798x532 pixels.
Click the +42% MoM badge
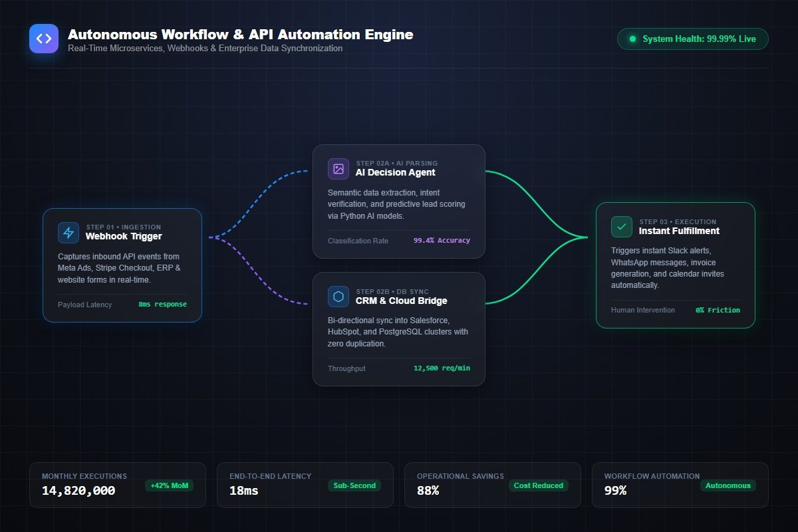(x=170, y=485)
